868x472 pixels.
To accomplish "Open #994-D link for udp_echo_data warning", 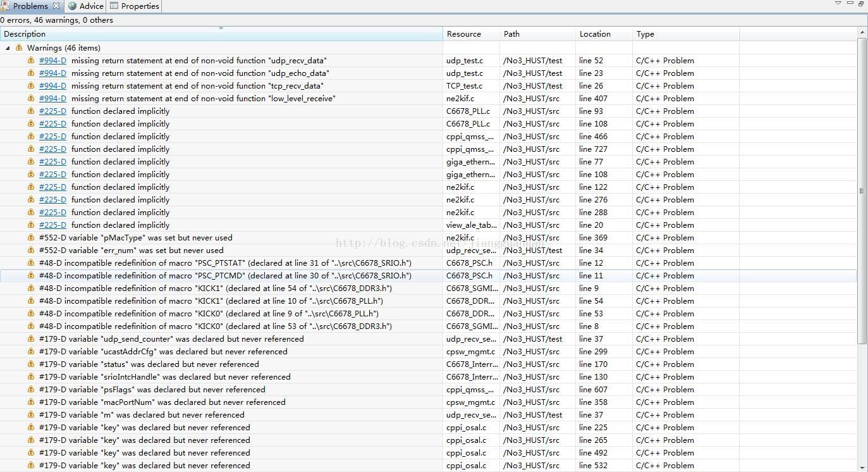I will (x=52, y=73).
